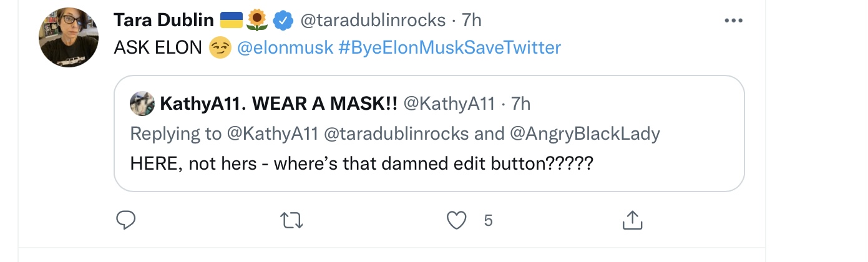Image resolution: width=868 pixels, height=262 pixels.
Task: Open KathyA11's small avatar in the quoted tweet
Action: (x=142, y=104)
